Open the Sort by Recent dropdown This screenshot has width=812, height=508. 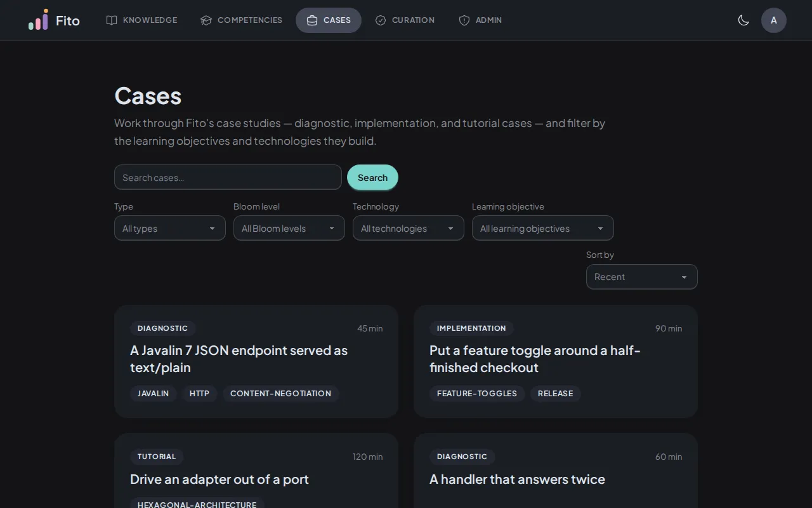point(642,277)
